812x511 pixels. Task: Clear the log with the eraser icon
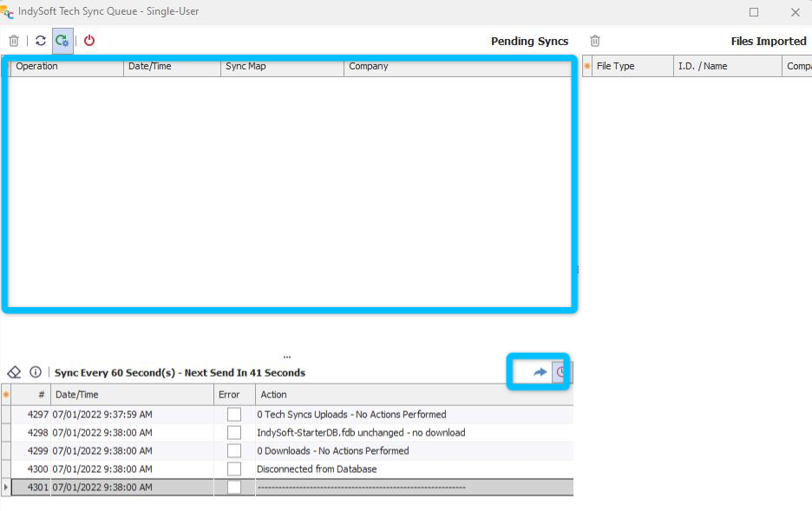(x=14, y=372)
